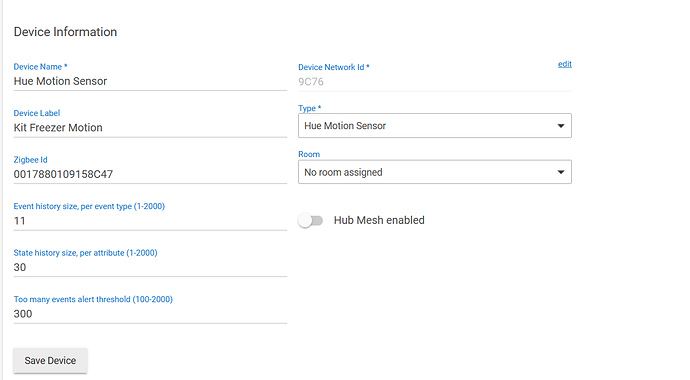
Task: Click the Device Network Id 9C76 field
Action: click(435, 82)
